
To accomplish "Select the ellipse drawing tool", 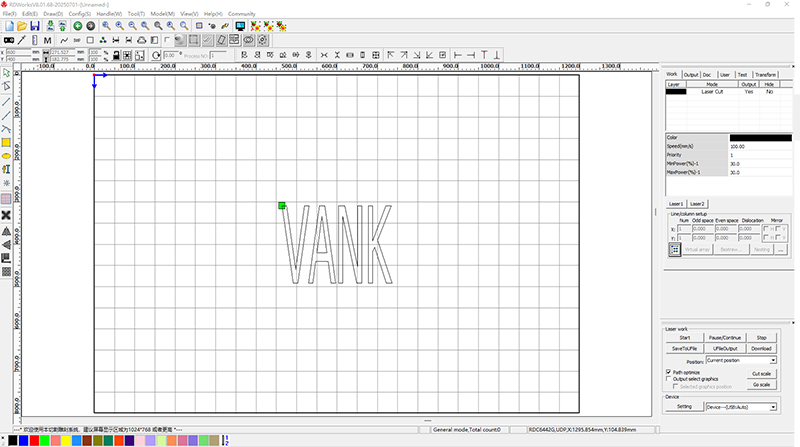I will click(6, 157).
